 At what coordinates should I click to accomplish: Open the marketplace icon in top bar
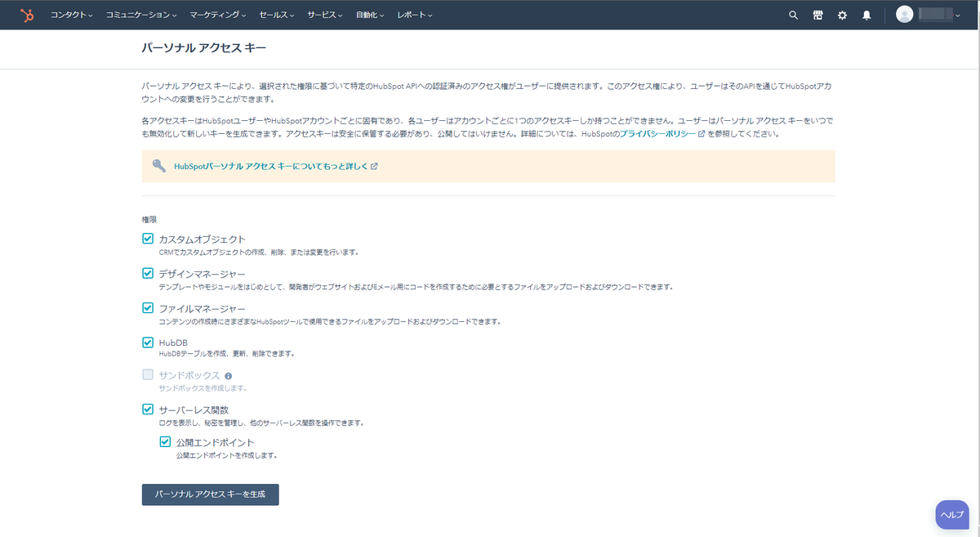click(817, 15)
